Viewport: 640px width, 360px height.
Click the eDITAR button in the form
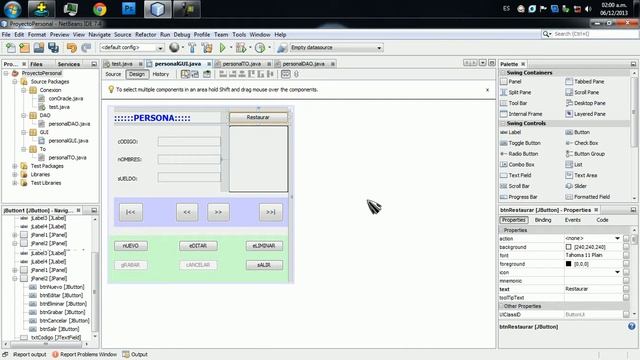[x=198, y=246]
